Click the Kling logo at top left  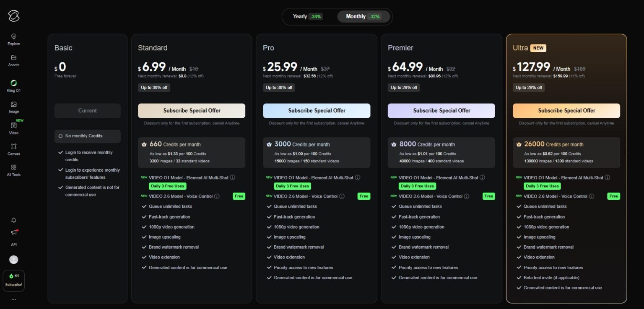pos(13,15)
